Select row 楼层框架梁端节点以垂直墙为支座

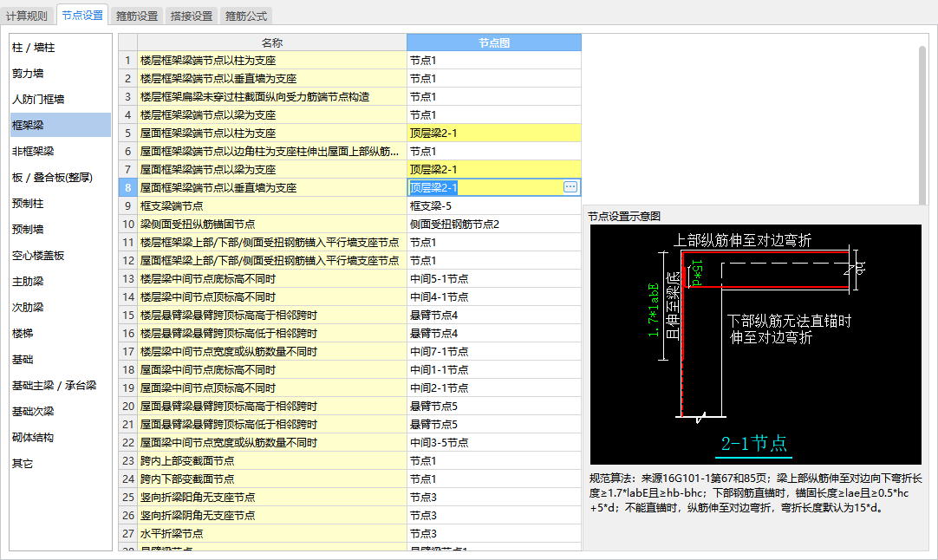coord(272,78)
